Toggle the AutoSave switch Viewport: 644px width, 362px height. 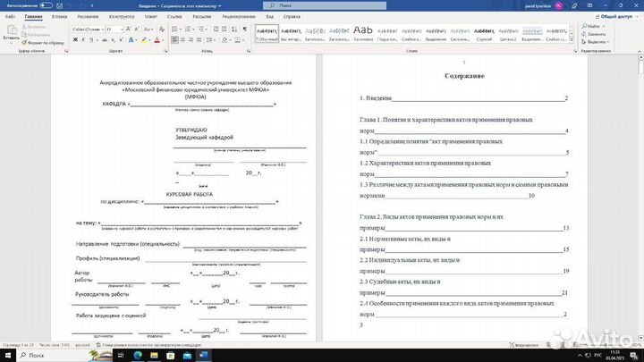pos(46,5)
